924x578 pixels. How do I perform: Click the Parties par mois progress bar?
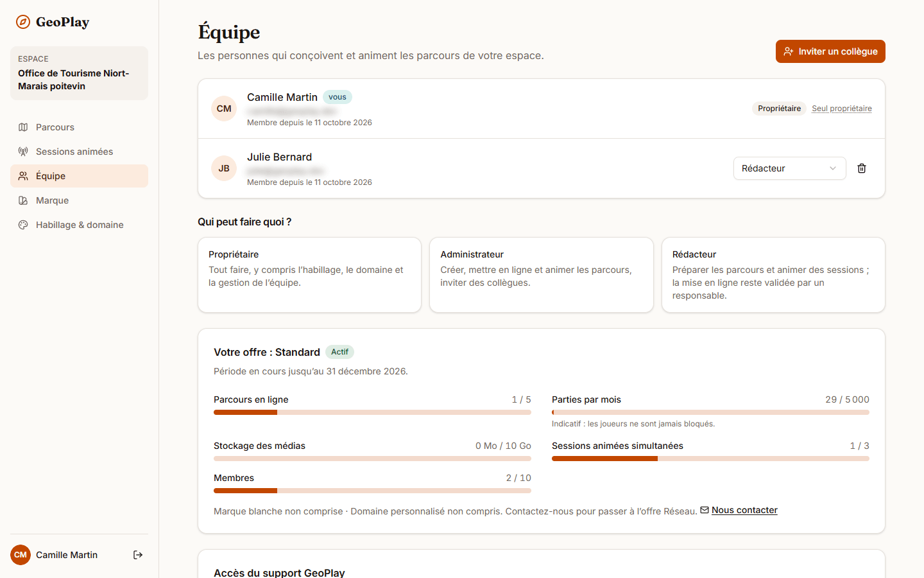click(710, 412)
